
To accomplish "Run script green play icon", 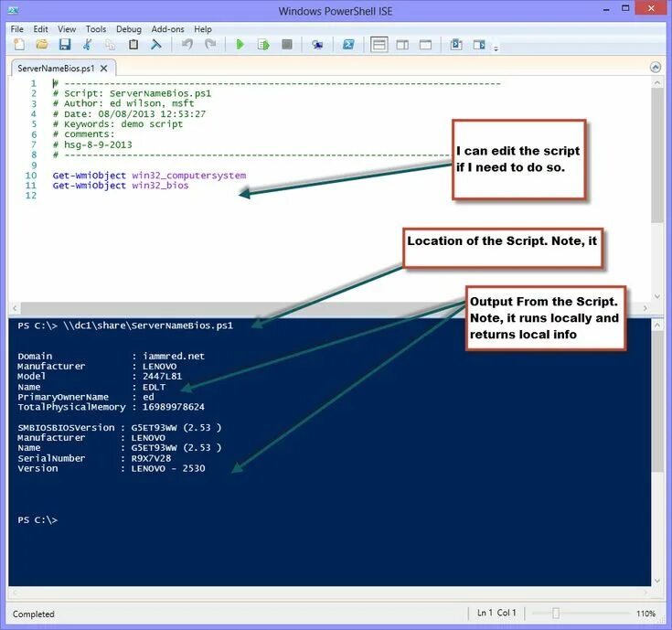I will click(240, 45).
